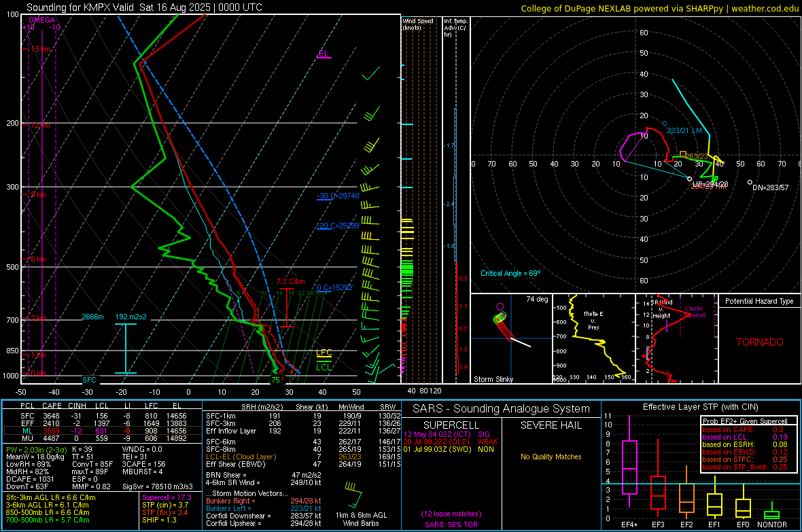Image resolution: width=802 pixels, height=532 pixels.
Task: Select the OMEGA label on the skew-T
Action: (42, 20)
